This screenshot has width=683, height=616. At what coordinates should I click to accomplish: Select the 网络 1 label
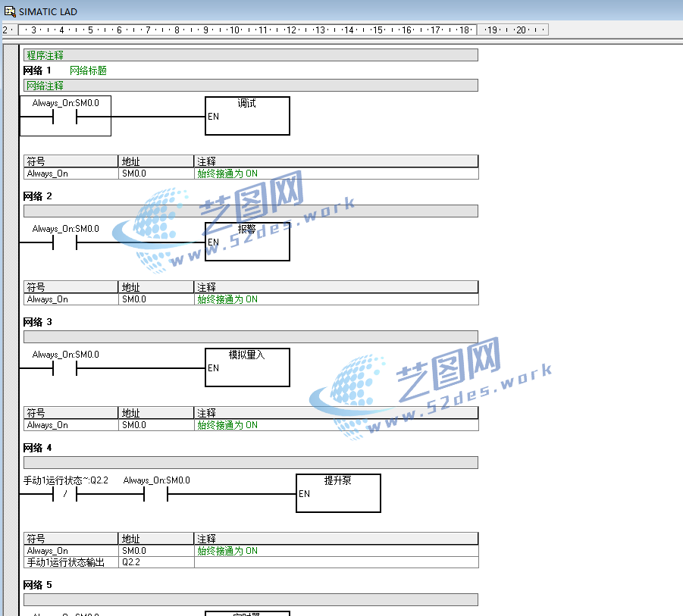tap(37, 70)
